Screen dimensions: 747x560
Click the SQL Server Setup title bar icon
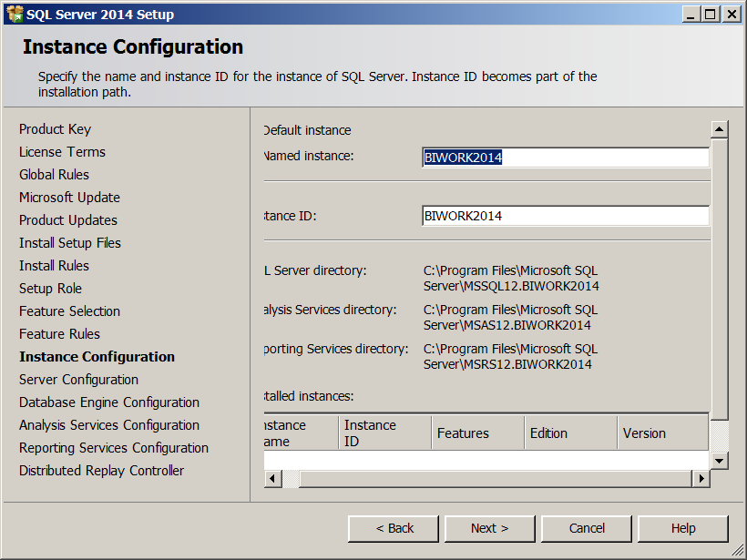[15, 14]
